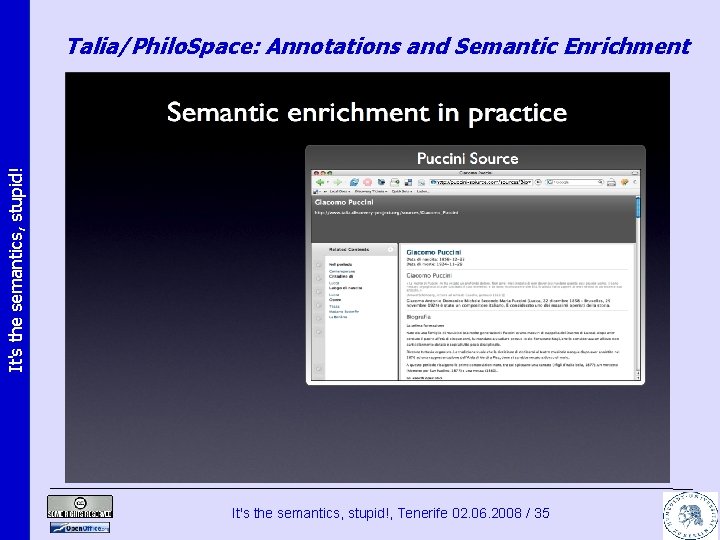Click the Creative Commons license badge
Screen dimensions: 720x540
(80, 506)
